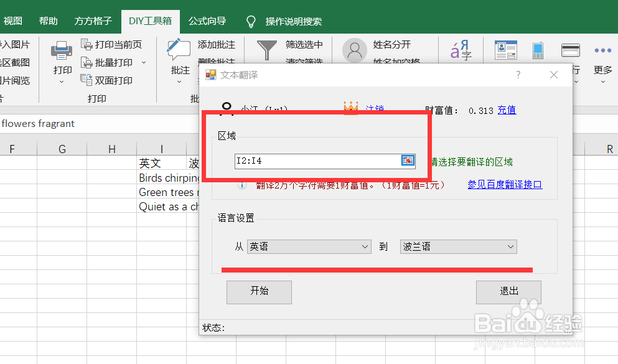The height and width of the screenshot is (364, 618).
Task: Select the áЯ字 pinyin conversion icon
Action: pos(461,50)
